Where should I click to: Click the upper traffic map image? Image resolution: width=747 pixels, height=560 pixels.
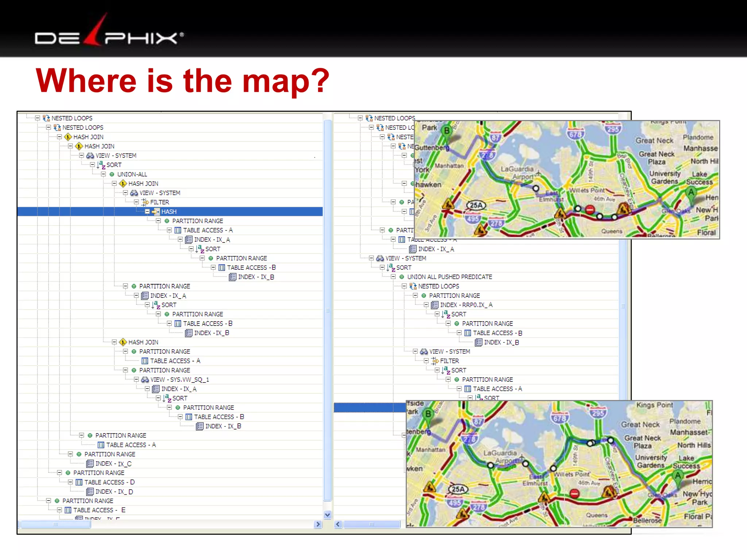click(567, 179)
